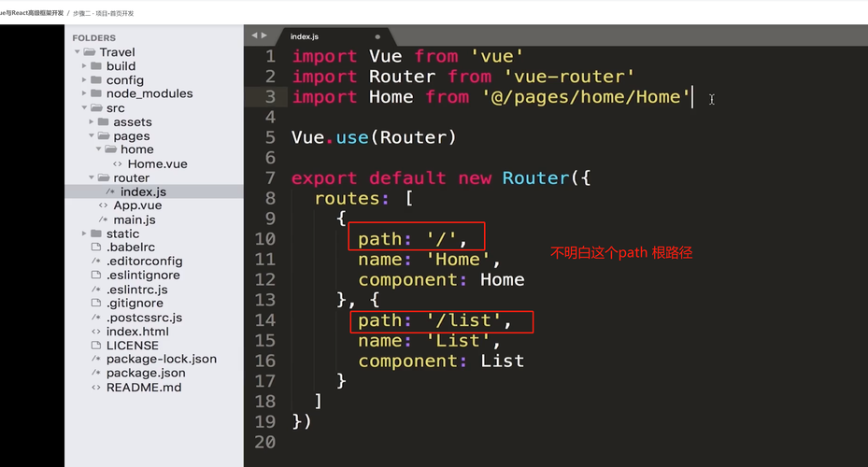This screenshot has width=868, height=467.
Task: Click the Vue.use(Router) code line
Action: [x=375, y=137]
